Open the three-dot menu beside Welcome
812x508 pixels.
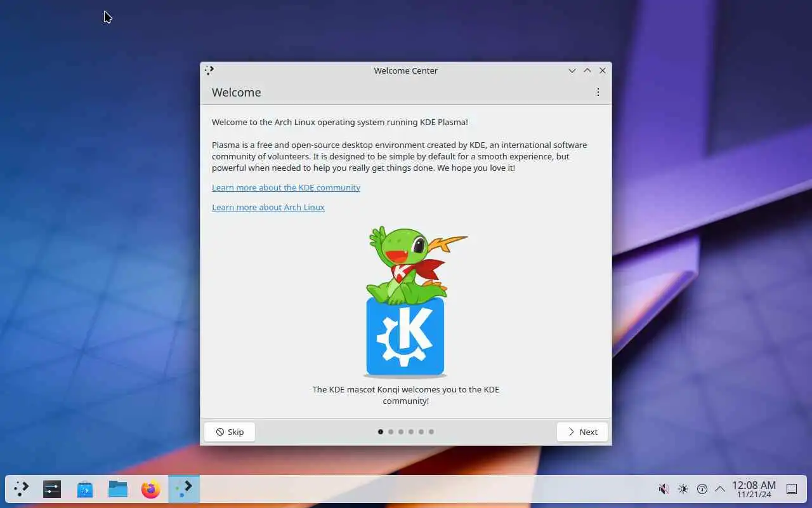pyautogui.click(x=598, y=92)
